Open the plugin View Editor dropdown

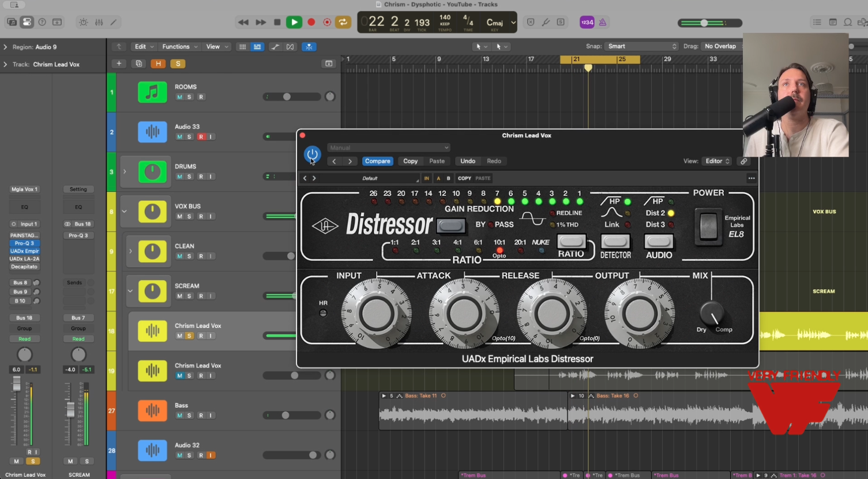717,161
